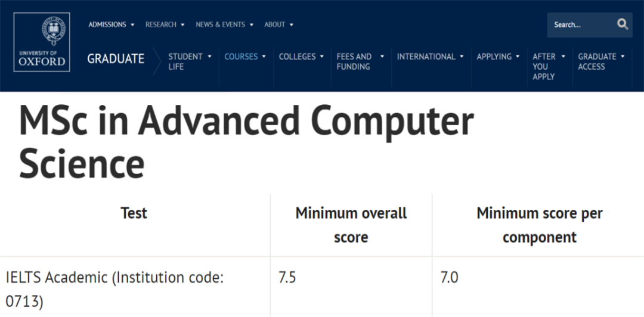The image size is (644, 317).
Task: Open the About menu
Action: [275, 24]
